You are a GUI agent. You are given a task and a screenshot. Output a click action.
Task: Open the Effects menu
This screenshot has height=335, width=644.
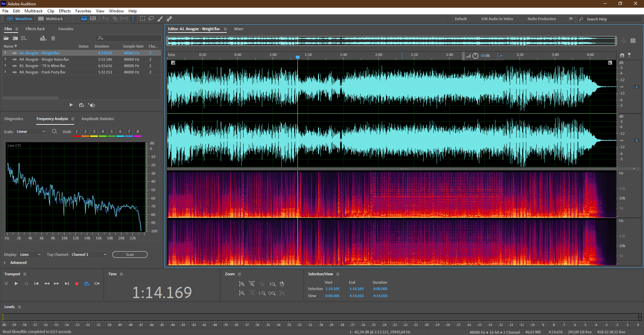point(65,11)
